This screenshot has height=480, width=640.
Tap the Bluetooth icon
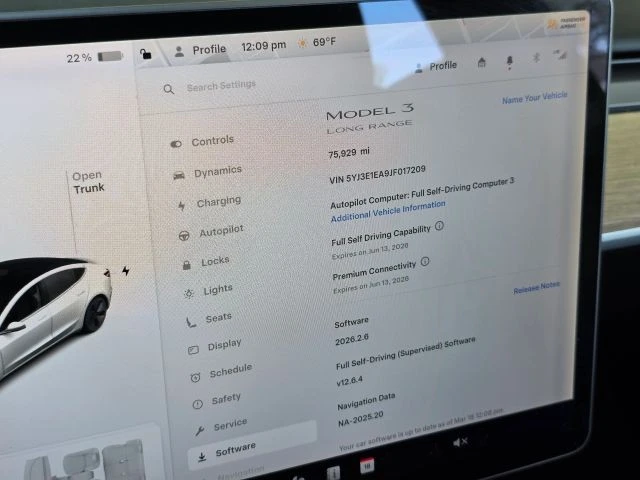coord(536,58)
